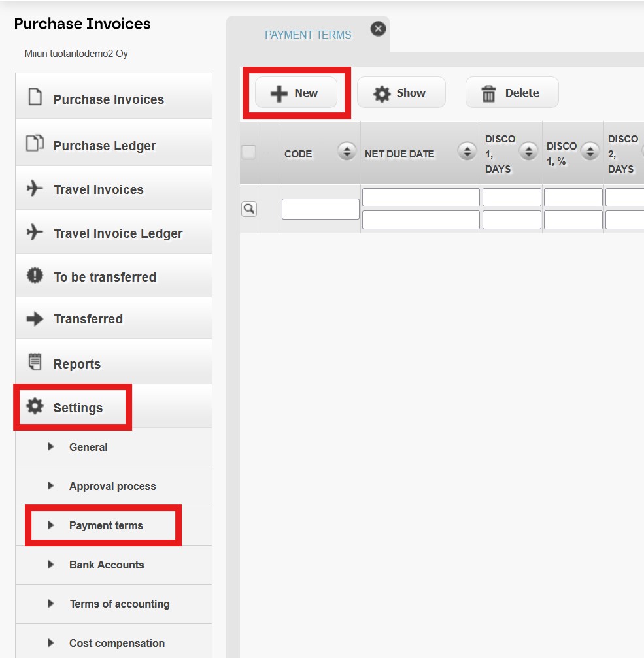Click the To be transferred exclamation icon
Screen dimensions: 644x658
(35, 275)
